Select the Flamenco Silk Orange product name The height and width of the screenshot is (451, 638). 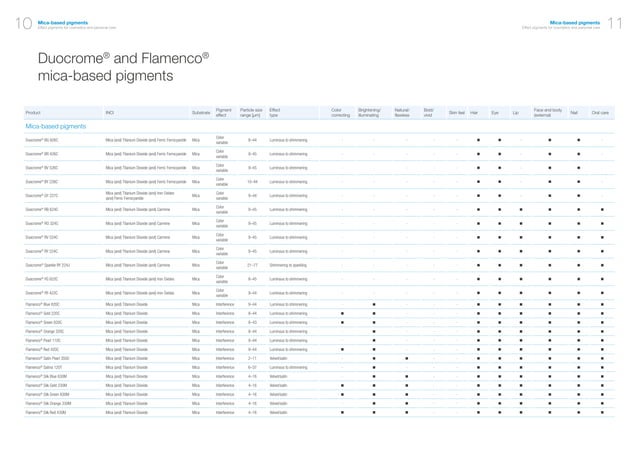click(x=48, y=403)
